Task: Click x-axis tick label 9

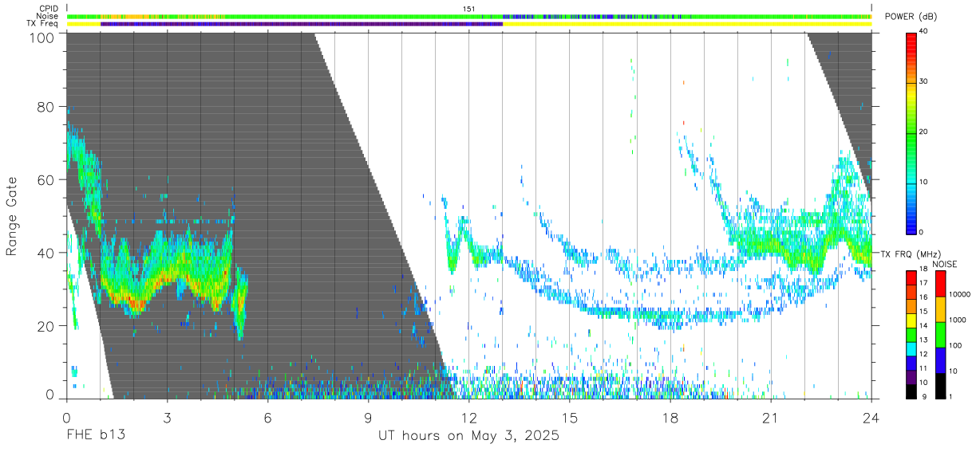Action: pos(368,418)
